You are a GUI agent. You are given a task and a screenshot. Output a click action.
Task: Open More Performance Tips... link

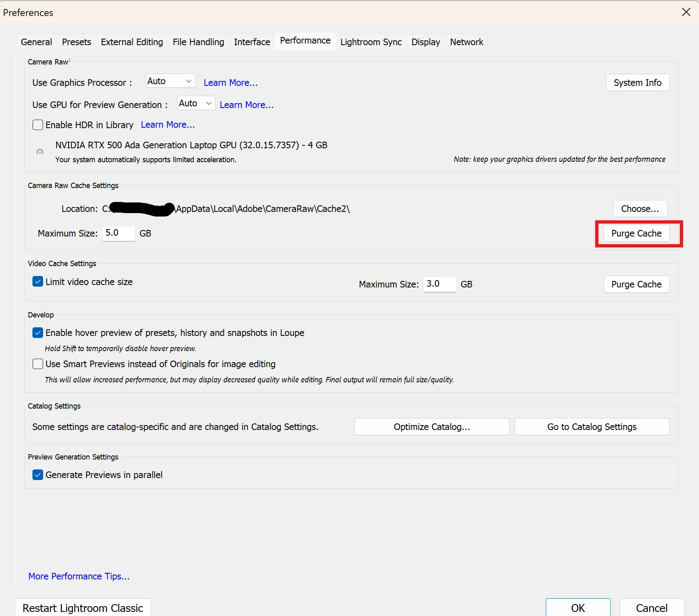pyautogui.click(x=79, y=576)
